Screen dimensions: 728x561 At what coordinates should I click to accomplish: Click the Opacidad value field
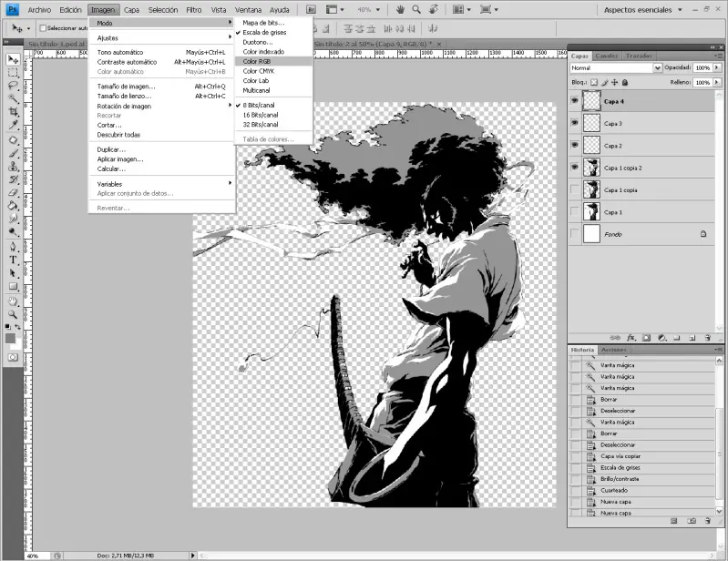pyautogui.click(x=702, y=67)
